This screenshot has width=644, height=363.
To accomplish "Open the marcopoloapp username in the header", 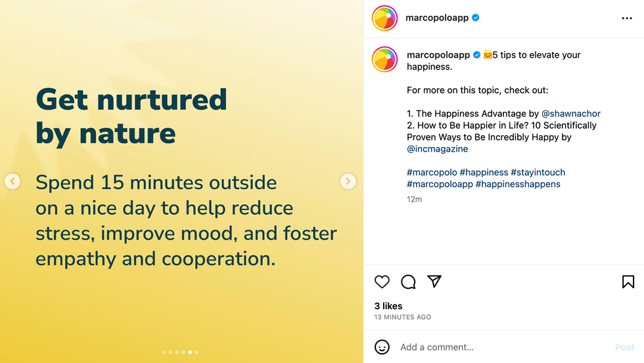I will (x=438, y=18).
